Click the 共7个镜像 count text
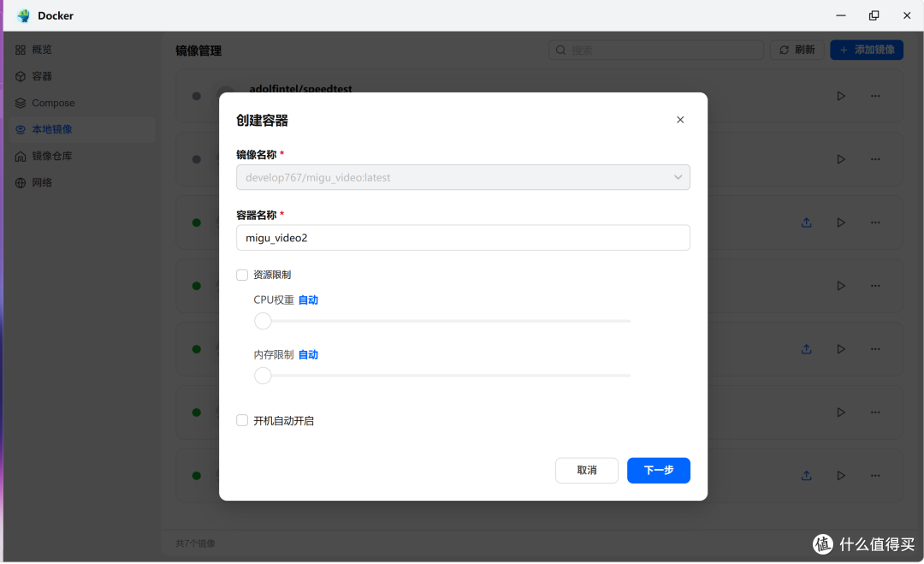Image resolution: width=924 pixels, height=564 pixels. click(196, 543)
